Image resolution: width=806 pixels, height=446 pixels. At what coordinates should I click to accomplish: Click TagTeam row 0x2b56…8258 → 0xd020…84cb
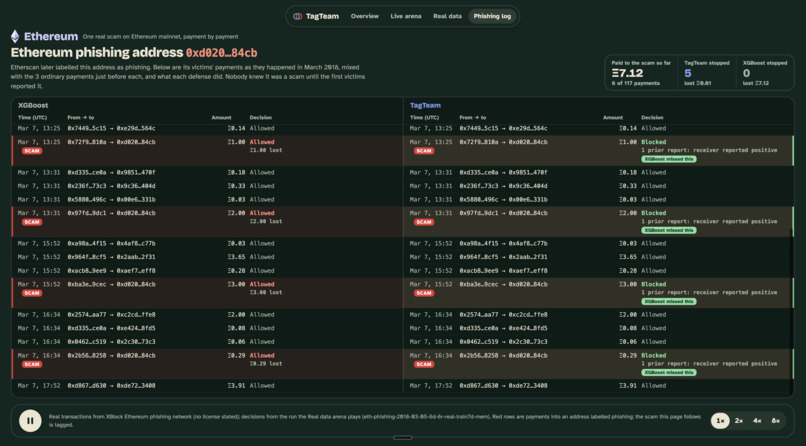coord(598,364)
